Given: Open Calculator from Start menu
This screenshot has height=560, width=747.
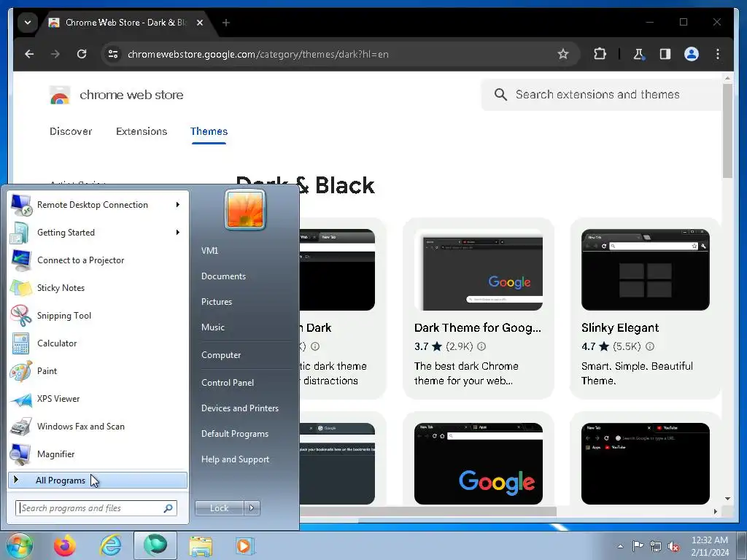Looking at the screenshot, I should pyautogui.click(x=98, y=343).
